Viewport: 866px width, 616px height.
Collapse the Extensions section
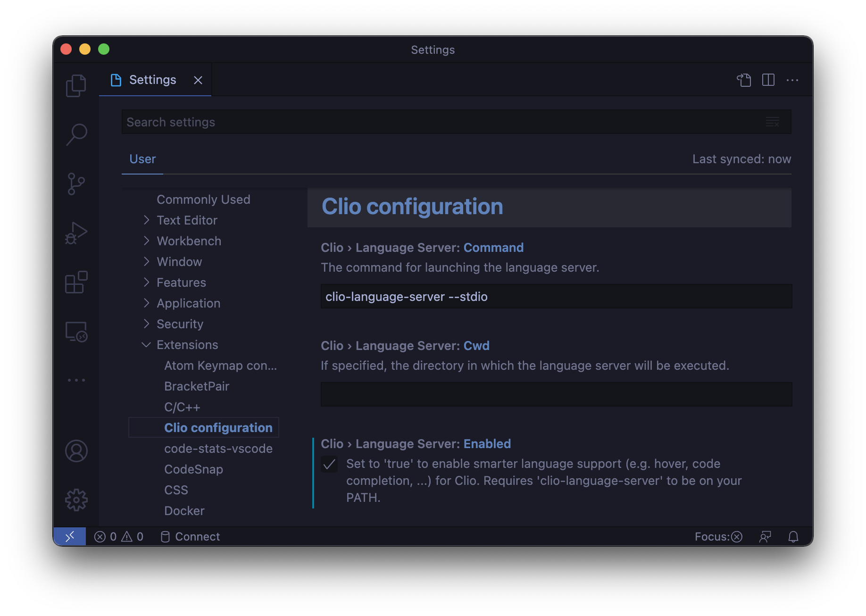(187, 345)
